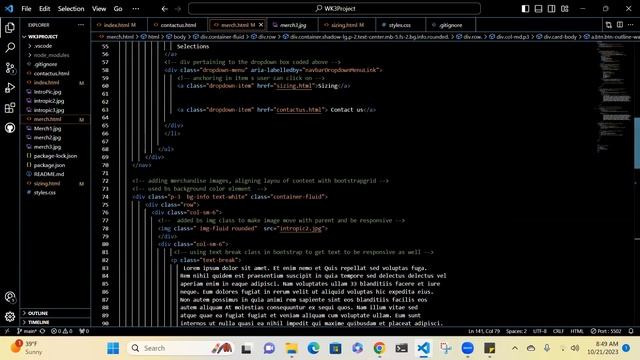Screen dimensions: 640x360
Task: Switch to the .gitignore tab
Action: click(x=450, y=25)
